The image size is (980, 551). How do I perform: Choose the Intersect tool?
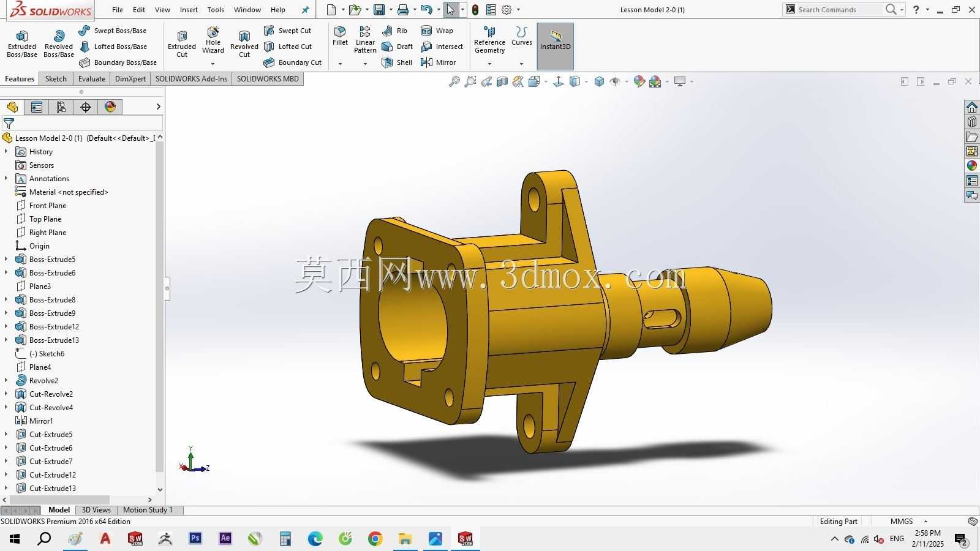pos(442,47)
